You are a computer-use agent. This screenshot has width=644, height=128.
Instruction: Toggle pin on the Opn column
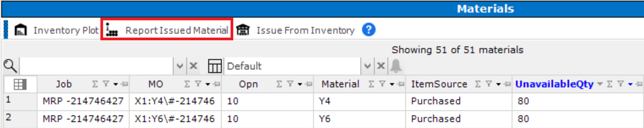pyautogui.click(x=309, y=84)
